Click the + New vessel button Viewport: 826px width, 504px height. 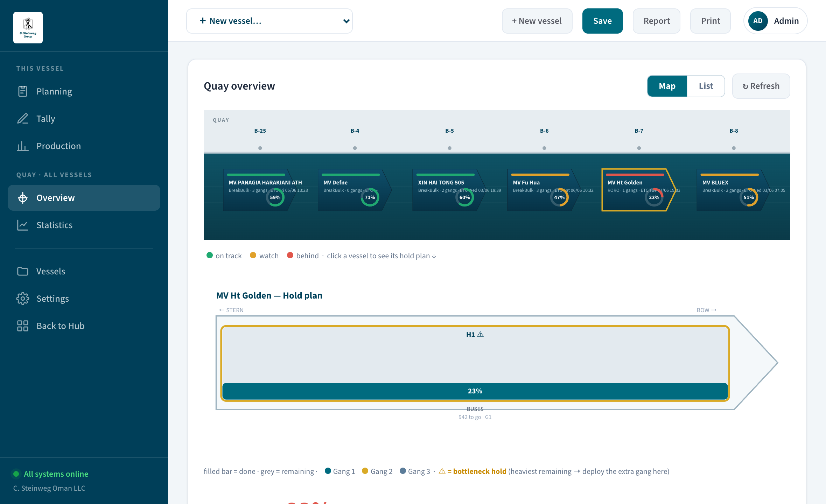(537, 21)
